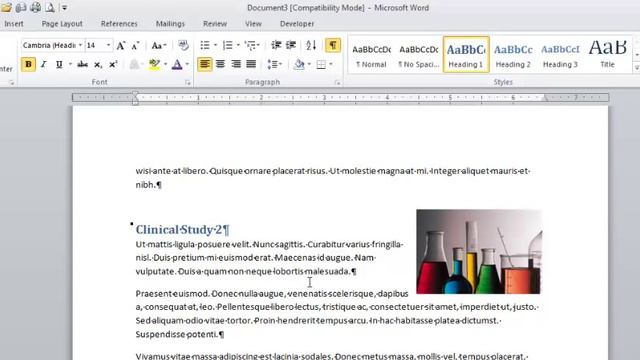Viewport: 640px width, 360px height.
Task: Apply the Heading 3 style
Action: [x=560, y=55]
